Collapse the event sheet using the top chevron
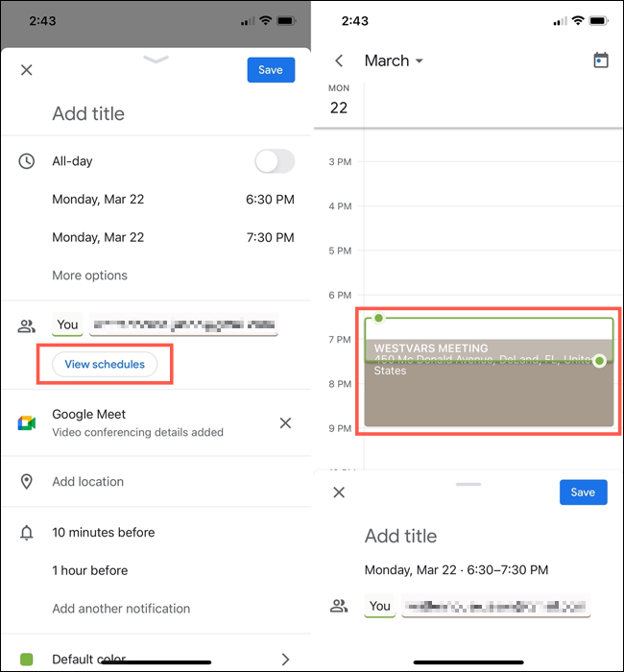The image size is (624, 672). [156, 60]
